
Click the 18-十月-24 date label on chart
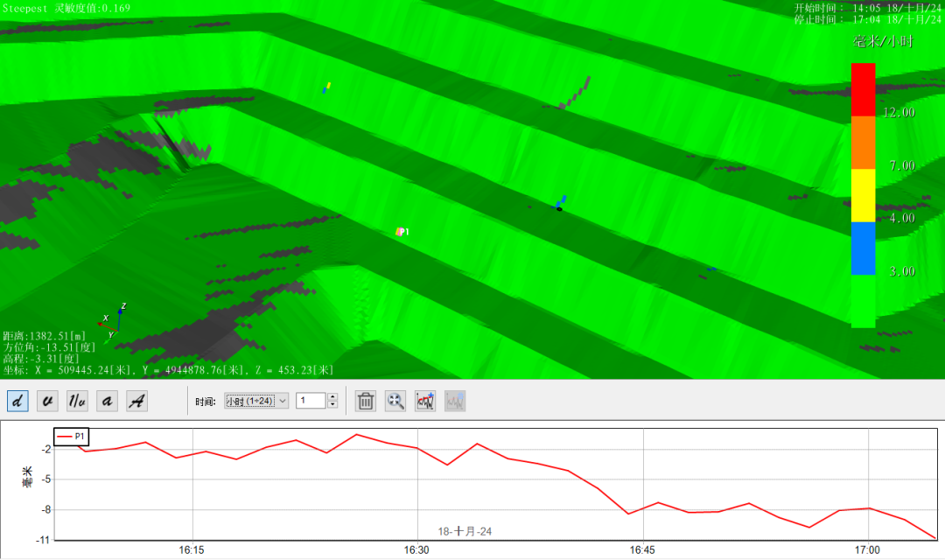[x=465, y=531]
